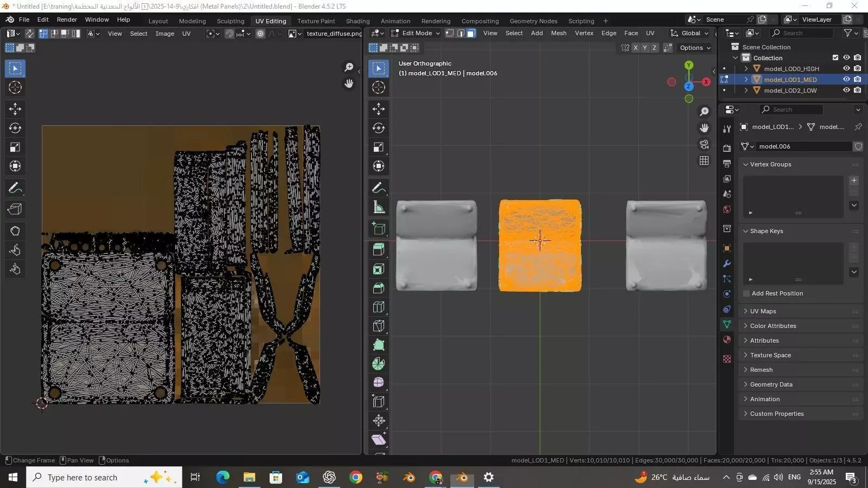868x488 pixels.
Task: Disable model_LOD2_LOW in renders
Action: click(857, 91)
